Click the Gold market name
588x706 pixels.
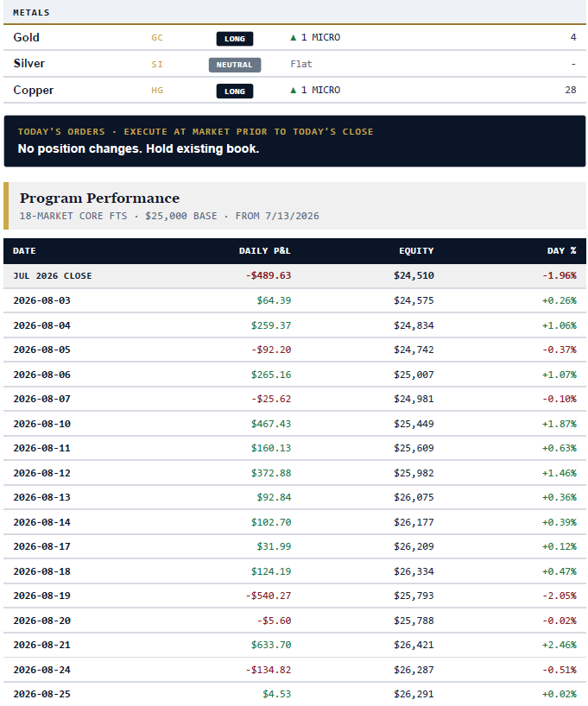[26, 37]
